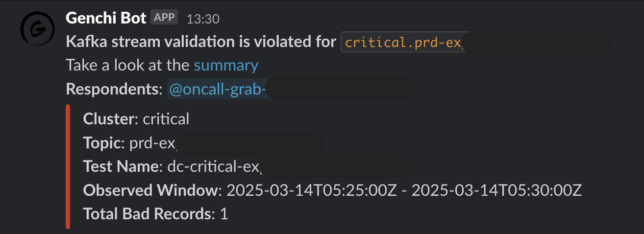Click the "Take a look at the" text
Image resolution: width=644 pixels, height=234 pixels.
(x=128, y=65)
